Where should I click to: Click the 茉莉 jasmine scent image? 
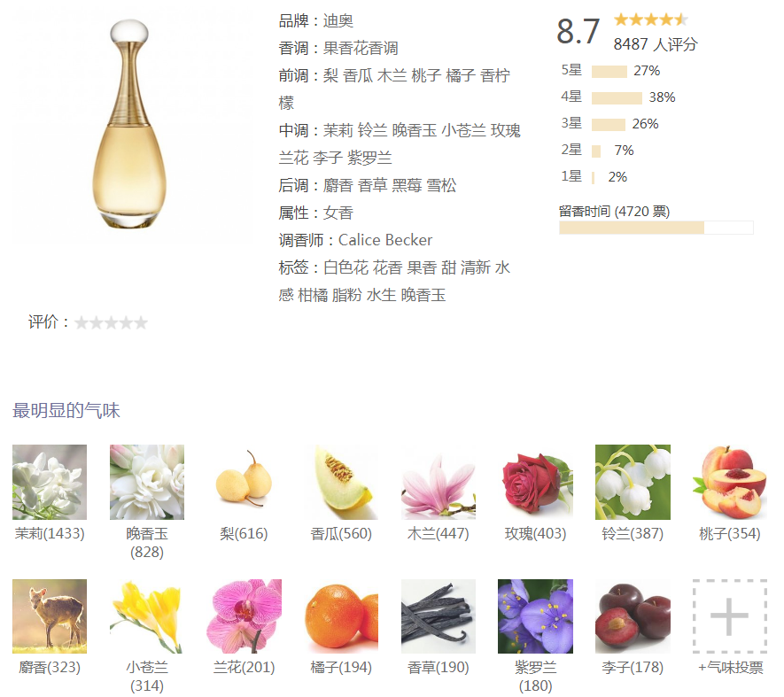50,482
